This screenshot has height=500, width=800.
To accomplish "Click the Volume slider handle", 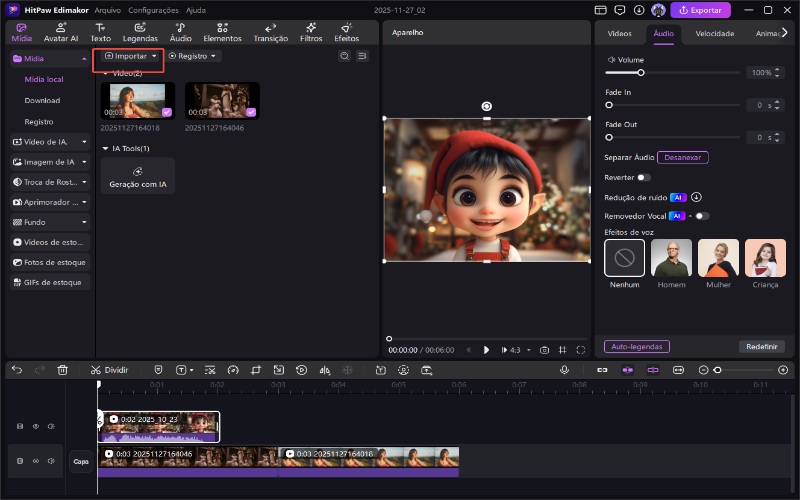I will 641,73.
